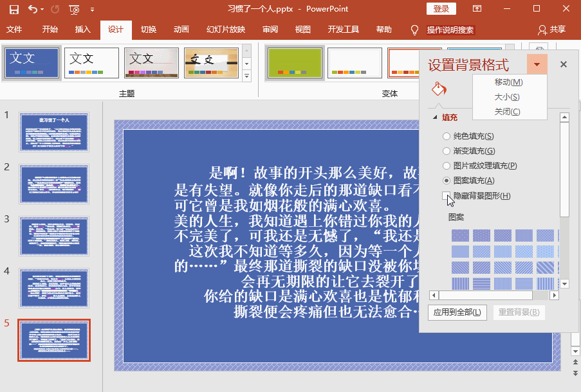Select the blue first theme thumbnail

coord(32,62)
